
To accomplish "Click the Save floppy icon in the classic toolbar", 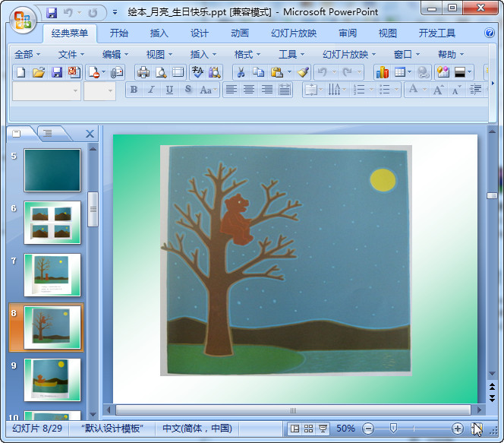I will click(x=57, y=72).
